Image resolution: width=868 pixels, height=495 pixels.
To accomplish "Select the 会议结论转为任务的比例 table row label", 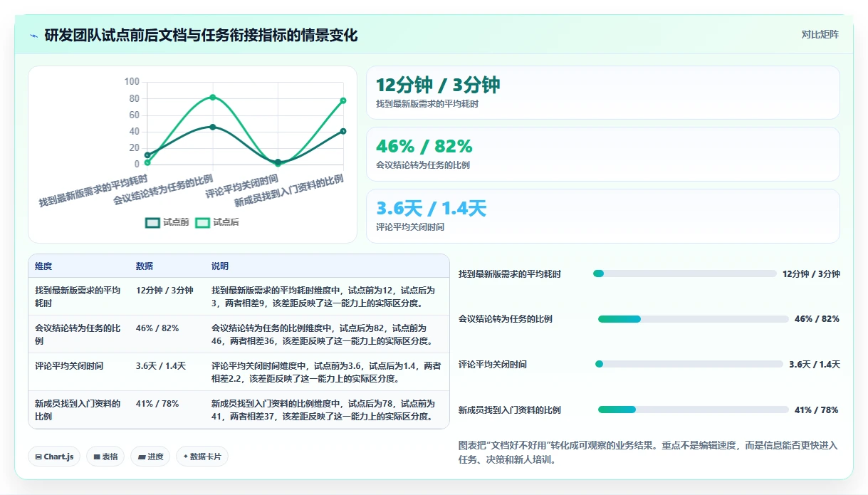I will pyautogui.click(x=78, y=335).
